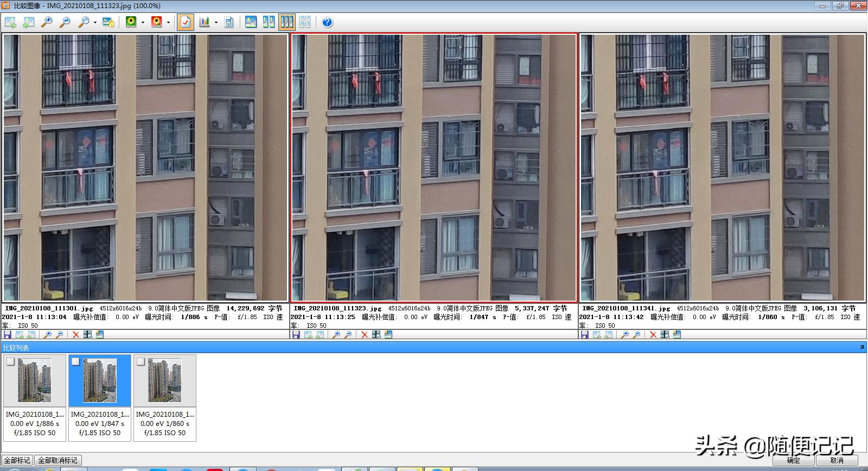Viewport: 868px width, 471px height.
Task: Zoom out on IMG_20210108_111301.jpg pane
Action: 60,335
